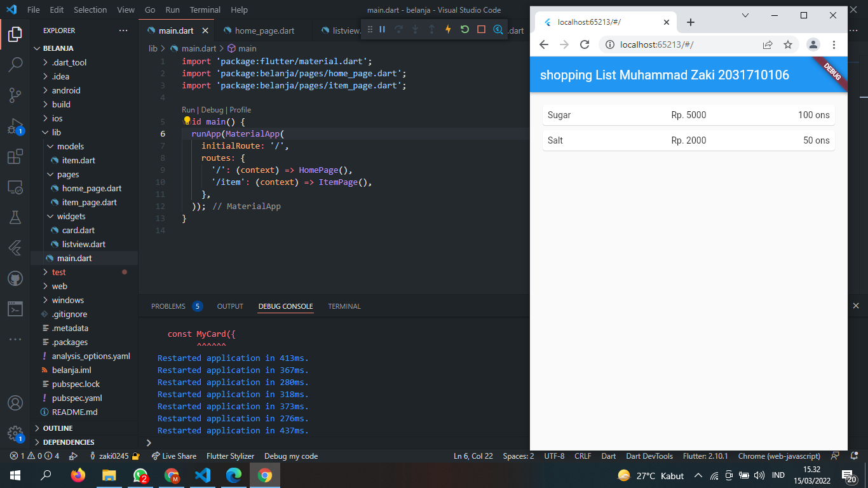Screen dimensions: 868x488
Task: Open the Run and Debug view
Action: pos(15,125)
